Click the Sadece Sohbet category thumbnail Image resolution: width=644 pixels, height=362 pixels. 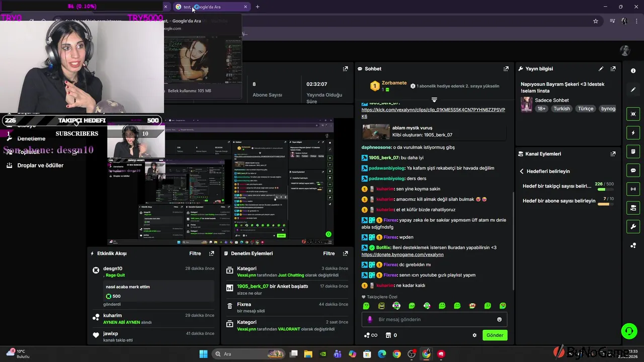526,104
